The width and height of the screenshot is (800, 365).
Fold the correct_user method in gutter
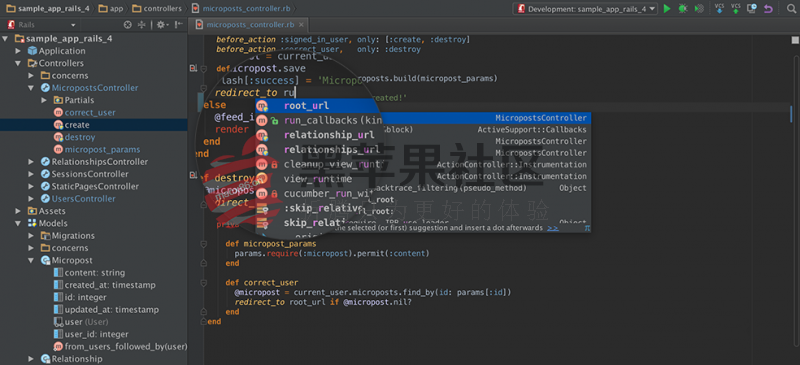coord(204,282)
